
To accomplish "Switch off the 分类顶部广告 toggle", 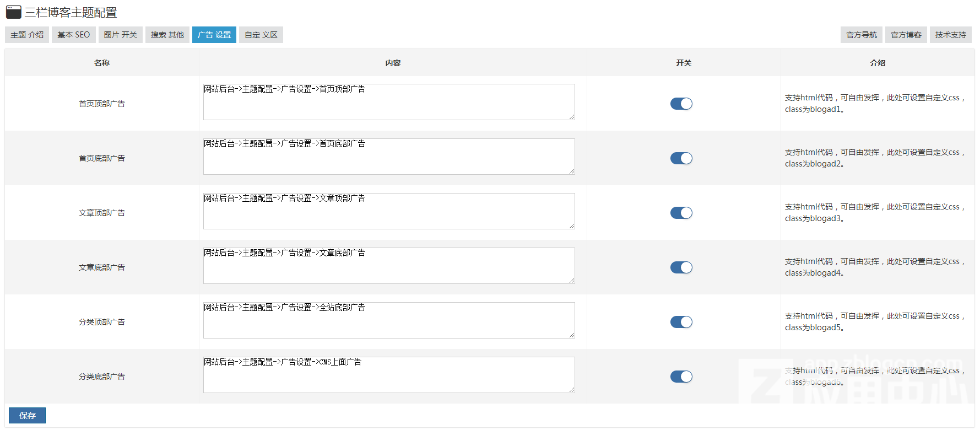I will (x=681, y=322).
